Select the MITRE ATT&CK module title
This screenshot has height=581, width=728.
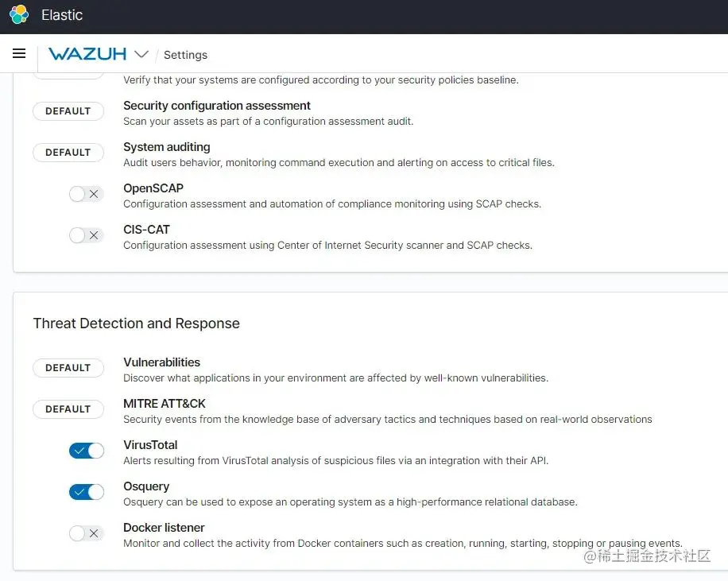(x=165, y=404)
